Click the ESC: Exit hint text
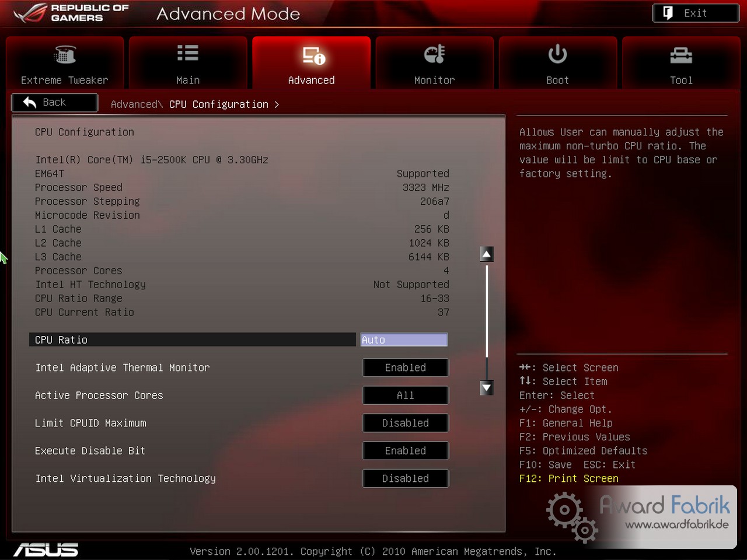The image size is (747, 560). pyautogui.click(x=609, y=464)
